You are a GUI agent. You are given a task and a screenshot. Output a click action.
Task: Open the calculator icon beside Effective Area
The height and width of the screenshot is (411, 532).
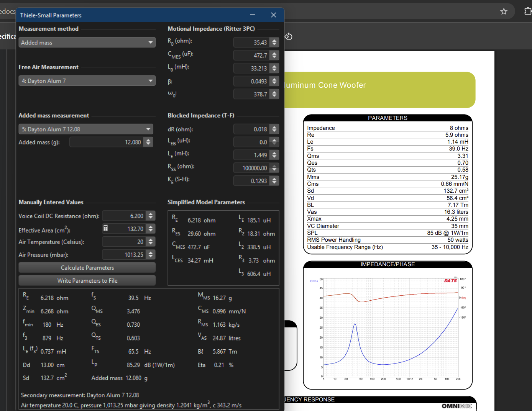click(x=105, y=228)
